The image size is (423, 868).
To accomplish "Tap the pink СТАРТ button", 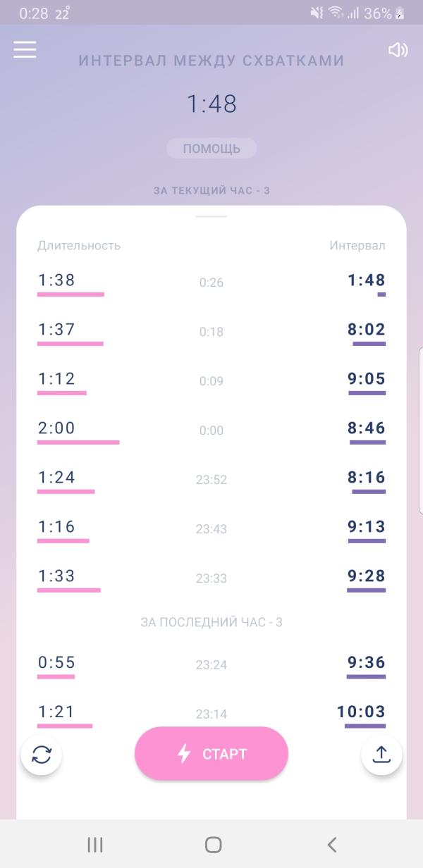I will pos(211,754).
